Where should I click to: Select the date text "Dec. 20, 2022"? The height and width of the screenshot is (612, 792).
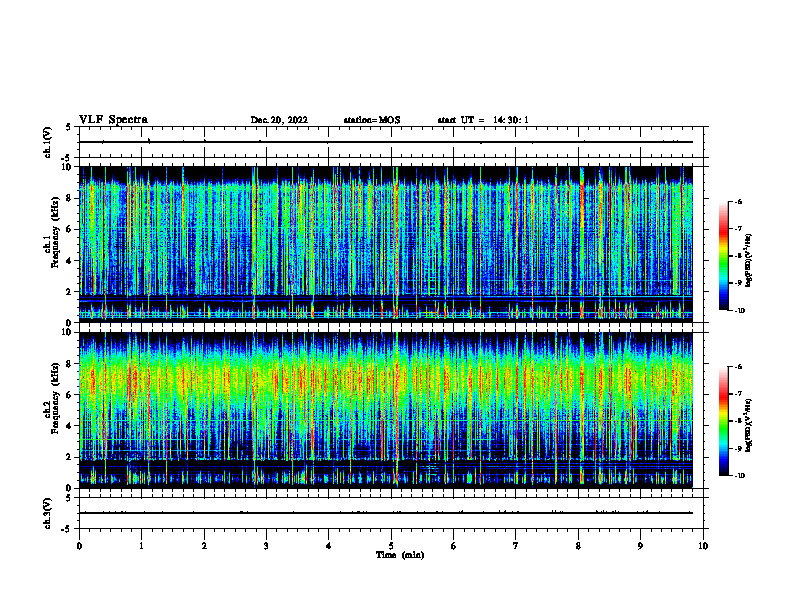(x=279, y=120)
